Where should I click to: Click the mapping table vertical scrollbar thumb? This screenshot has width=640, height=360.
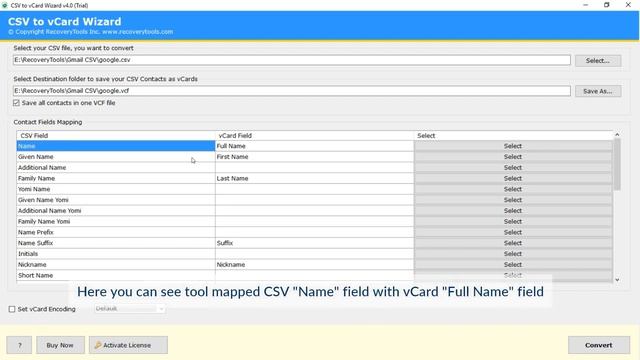pos(617,164)
